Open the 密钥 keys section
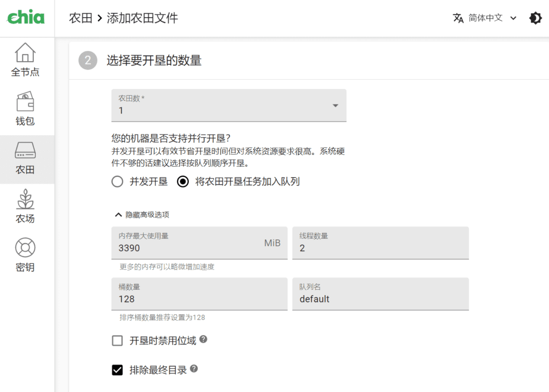549x392 pixels. pyautogui.click(x=25, y=255)
